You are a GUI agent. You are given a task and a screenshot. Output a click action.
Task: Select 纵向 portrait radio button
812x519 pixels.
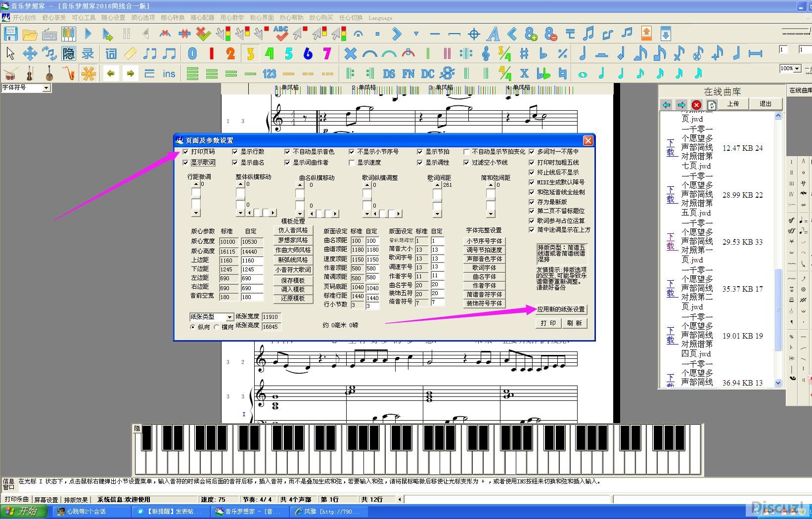(193, 327)
